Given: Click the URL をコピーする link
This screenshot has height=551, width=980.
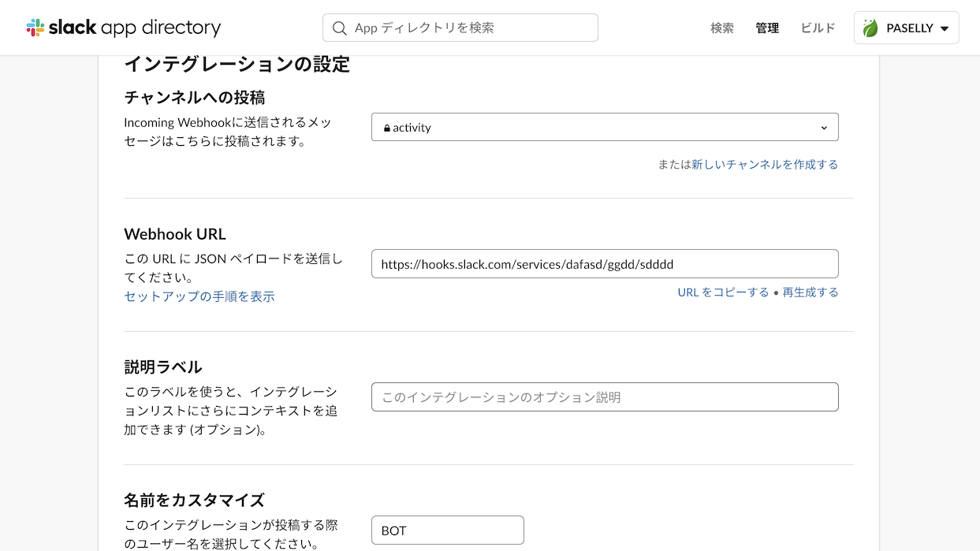Looking at the screenshot, I should pyautogui.click(x=723, y=292).
